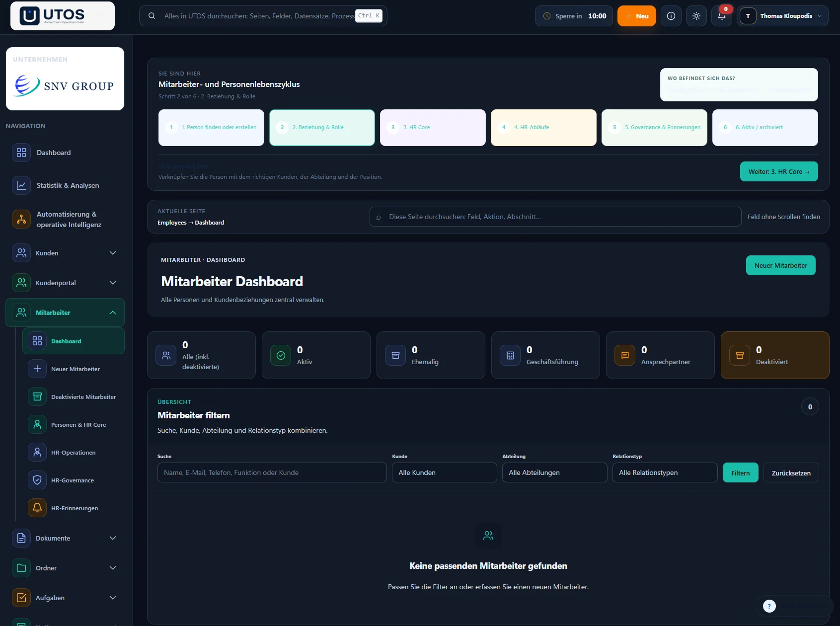Click the Sperre in 10:00 timer

click(x=574, y=16)
